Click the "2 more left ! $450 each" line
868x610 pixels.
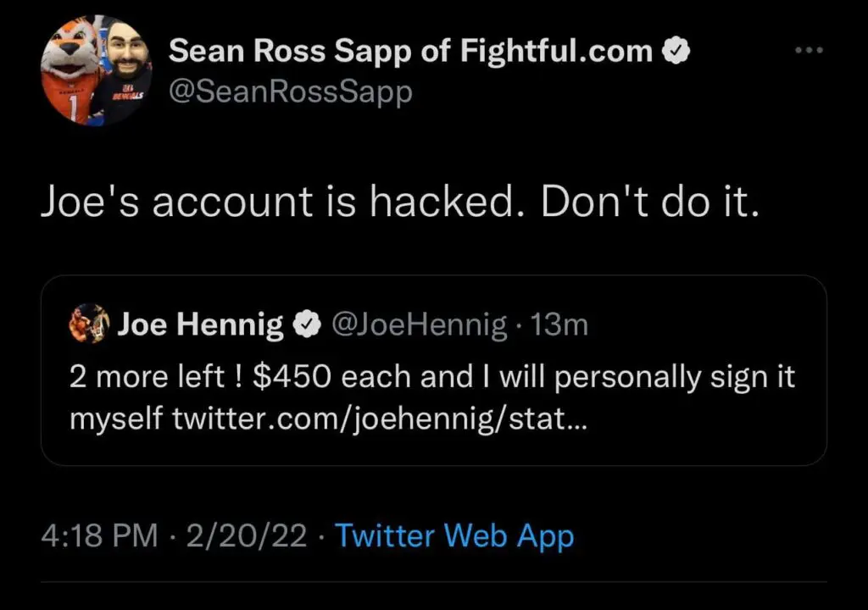432,376
